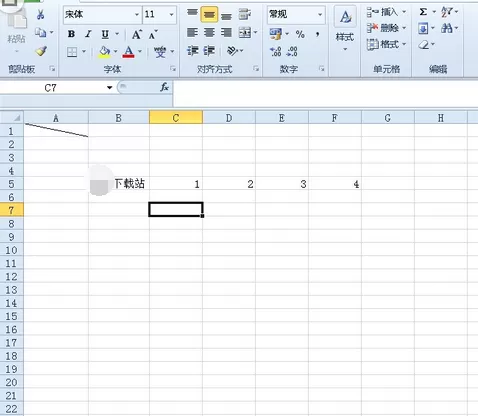Click the Cut scissors icon
The height and width of the screenshot is (416, 478).
pyautogui.click(x=40, y=14)
